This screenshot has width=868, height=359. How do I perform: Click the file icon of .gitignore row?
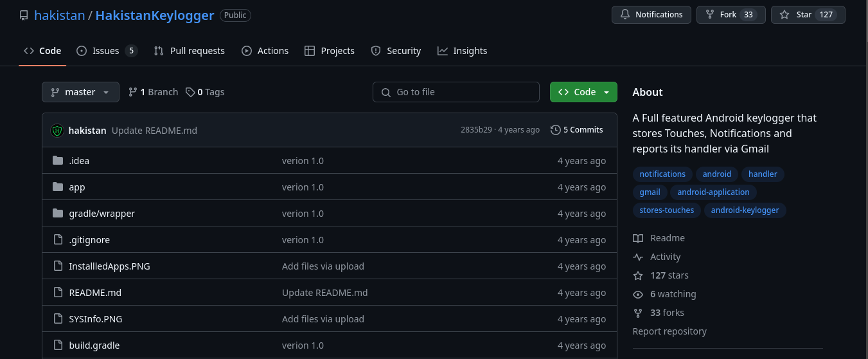click(x=58, y=240)
